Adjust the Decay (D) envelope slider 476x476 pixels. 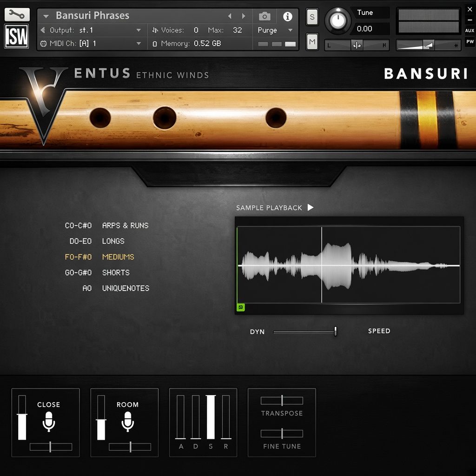[196, 417]
